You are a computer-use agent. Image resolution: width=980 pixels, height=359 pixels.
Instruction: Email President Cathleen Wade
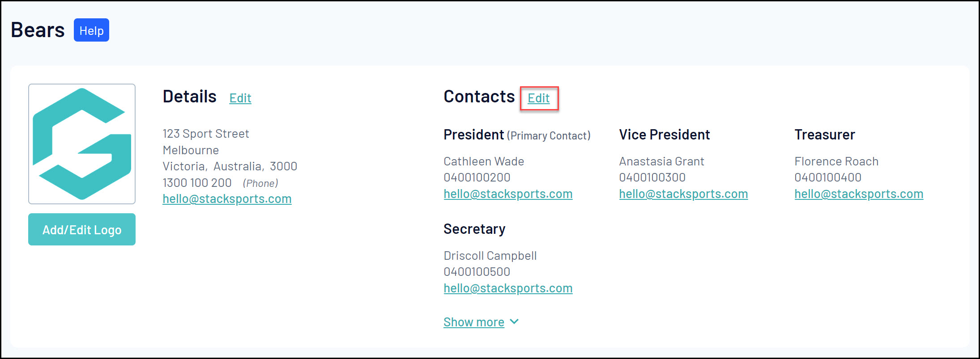tap(508, 194)
